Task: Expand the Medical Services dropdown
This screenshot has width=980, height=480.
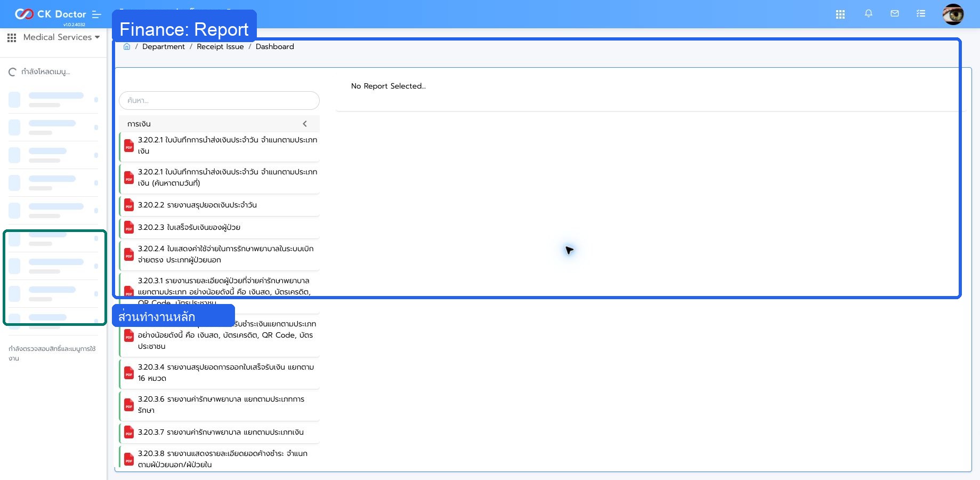Action: 61,37
